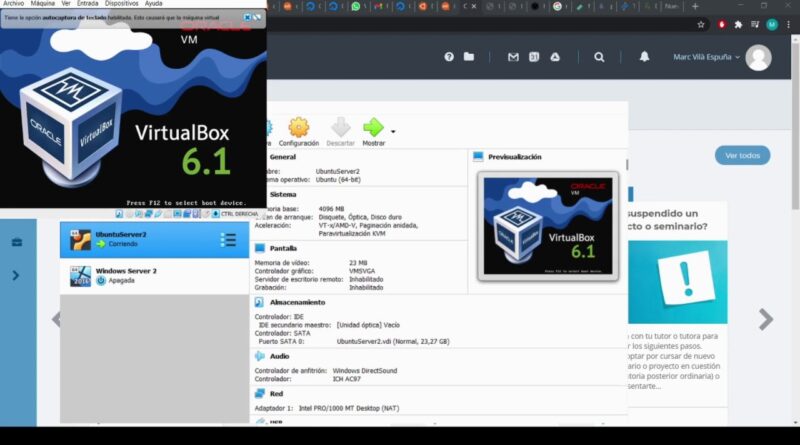Click the folder icon in webpage header
Image resolution: width=800 pixels, height=445 pixels.
point(469,57)
